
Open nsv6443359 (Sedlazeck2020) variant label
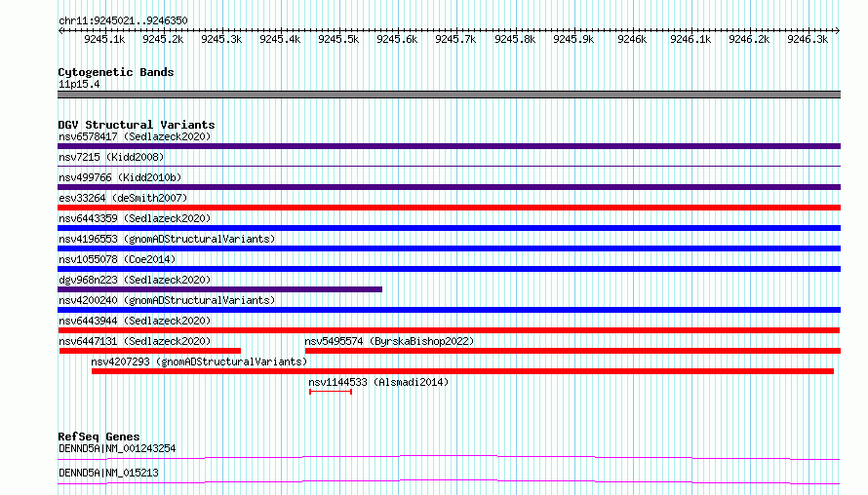[135, 218]
